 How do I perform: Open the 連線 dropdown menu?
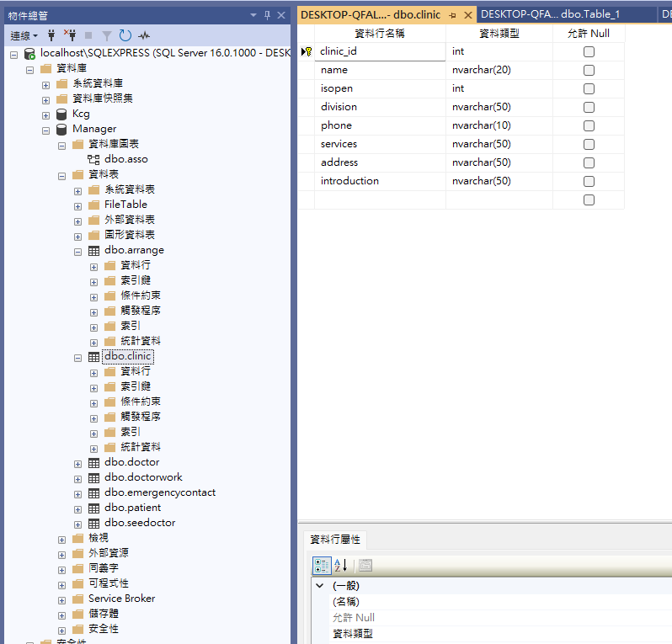pyautogui.click(x=24, y=35)
